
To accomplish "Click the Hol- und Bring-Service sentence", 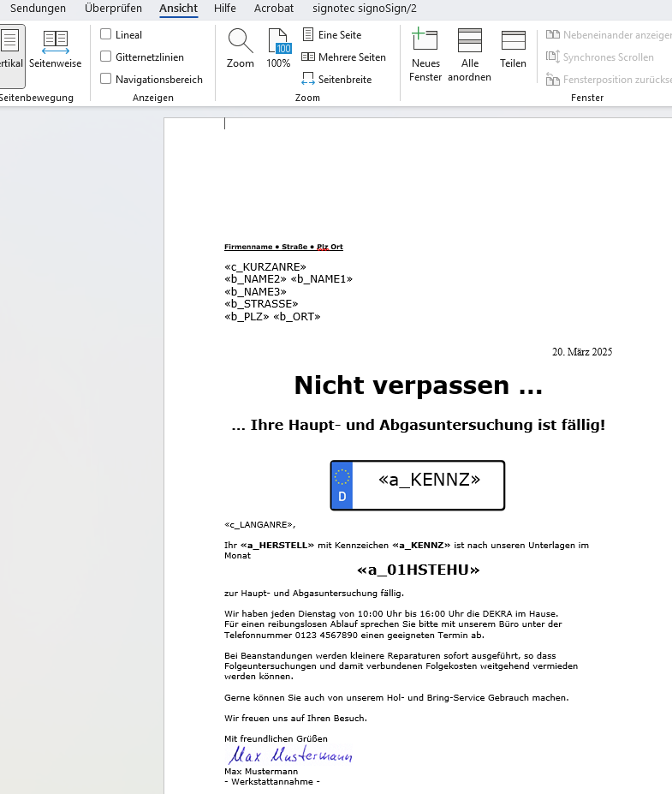I will click(396, 698).
